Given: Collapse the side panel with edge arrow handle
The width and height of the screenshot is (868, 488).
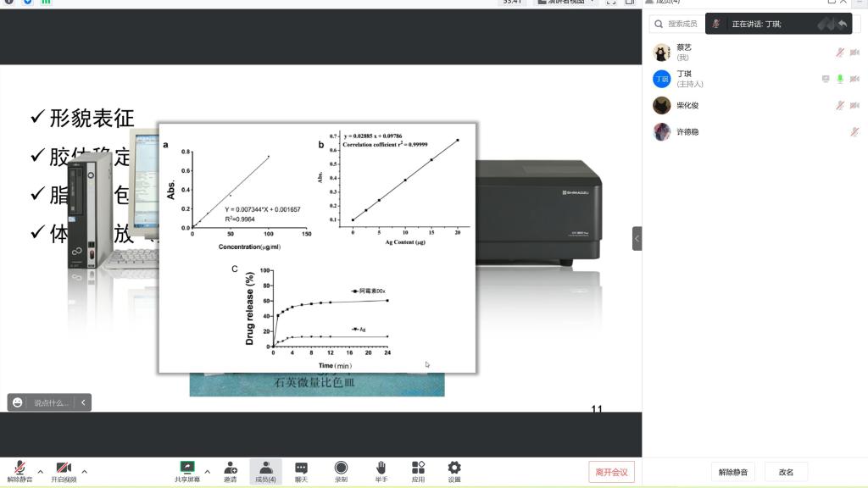Looking at the screenshot, I should (x=637, y=239).
